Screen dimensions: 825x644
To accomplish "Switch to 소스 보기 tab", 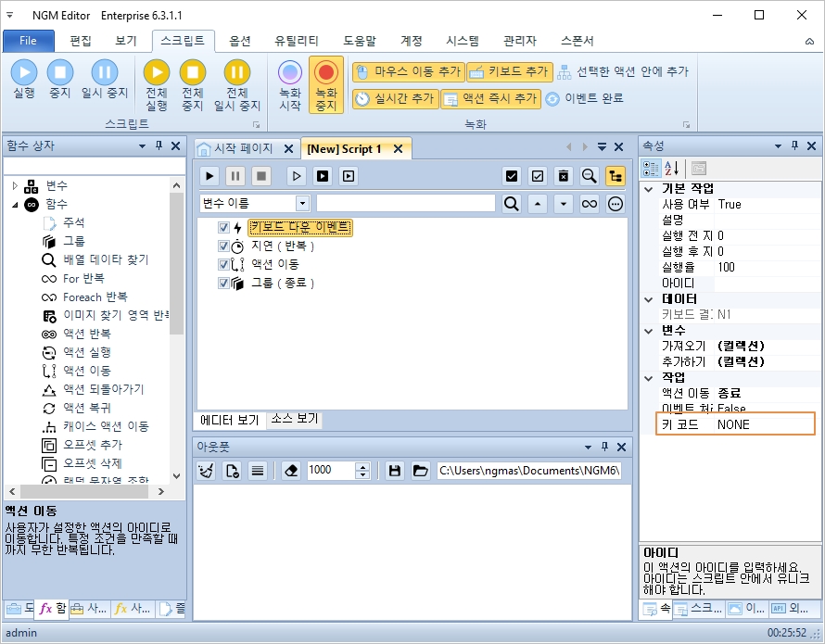I will click(295, 419).
